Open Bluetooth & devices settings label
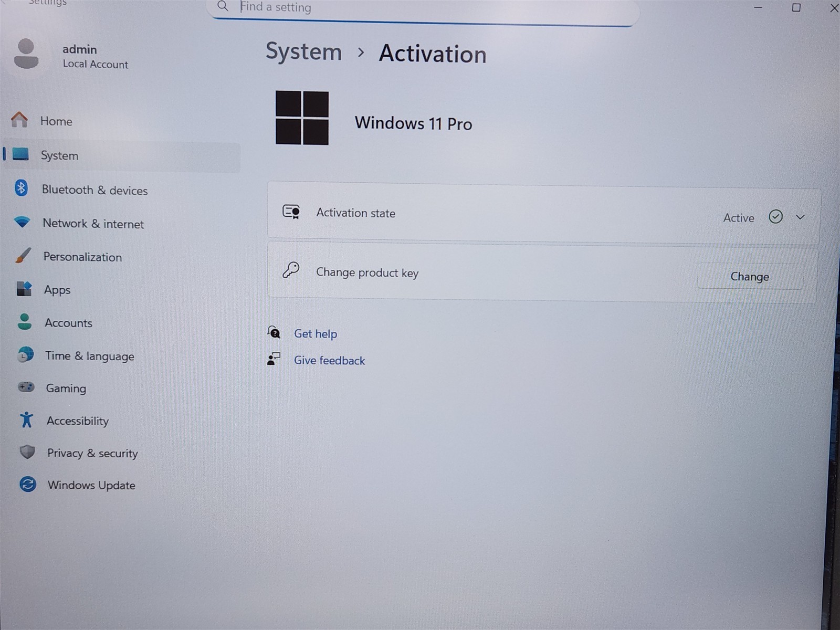840x630 pixels. click(x=94, y=190)
